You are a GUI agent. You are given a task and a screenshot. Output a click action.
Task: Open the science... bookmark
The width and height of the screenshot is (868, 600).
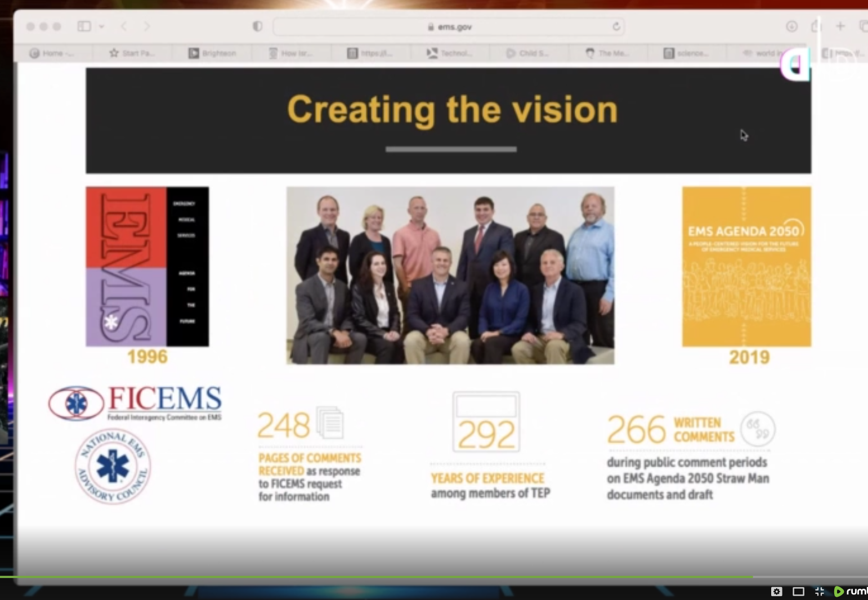click(686, 53)
